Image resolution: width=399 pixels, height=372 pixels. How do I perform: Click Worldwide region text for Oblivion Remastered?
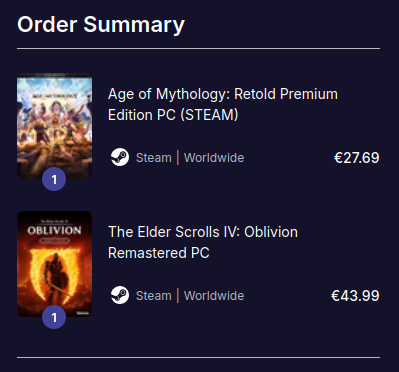[214, 296]
